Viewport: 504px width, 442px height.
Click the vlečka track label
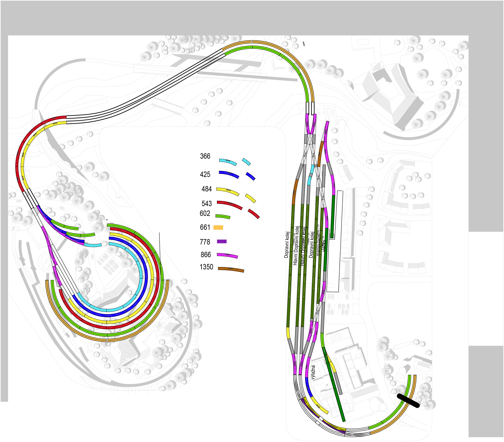click(x=324, y=246)
